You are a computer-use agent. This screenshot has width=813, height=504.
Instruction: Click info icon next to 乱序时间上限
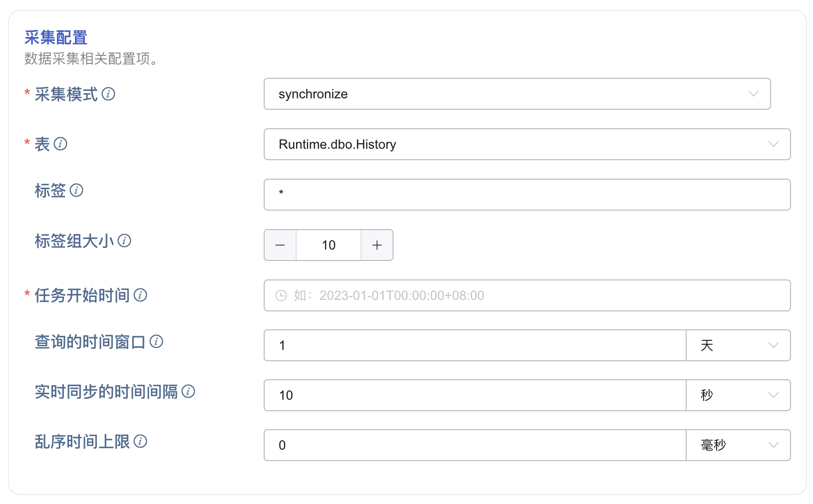[x=140, y=441]
